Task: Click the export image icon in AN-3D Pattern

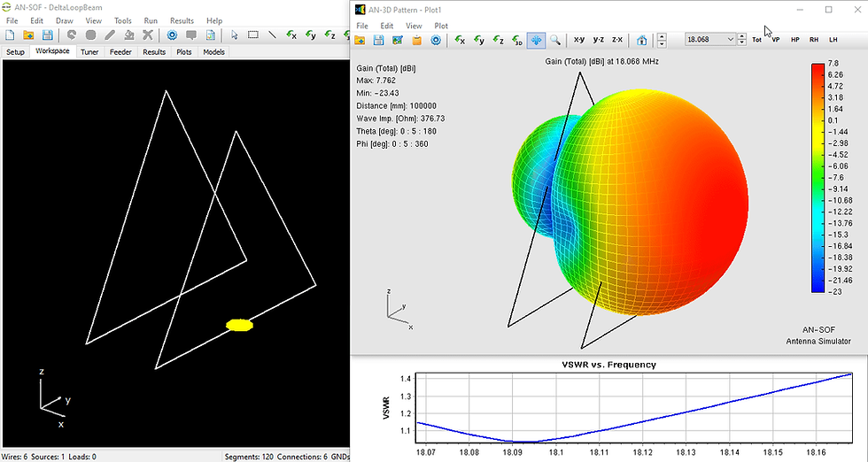Action: click(398, 40)
